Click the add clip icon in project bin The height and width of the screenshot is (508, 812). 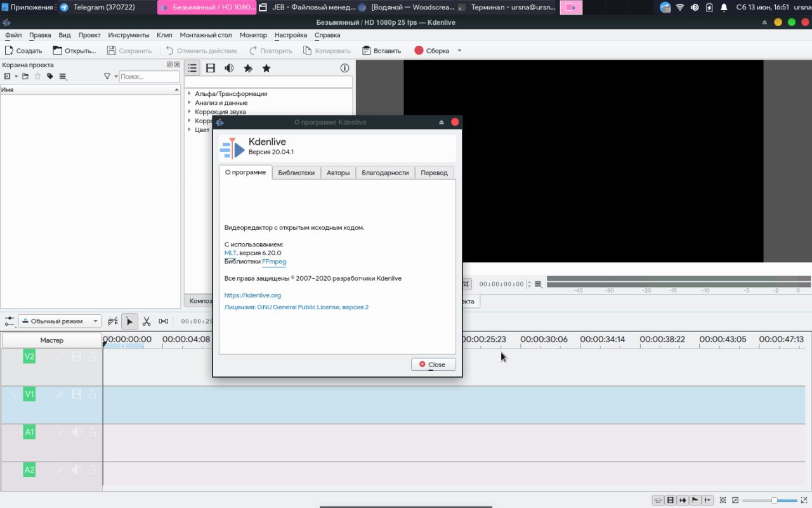(8, 76)
